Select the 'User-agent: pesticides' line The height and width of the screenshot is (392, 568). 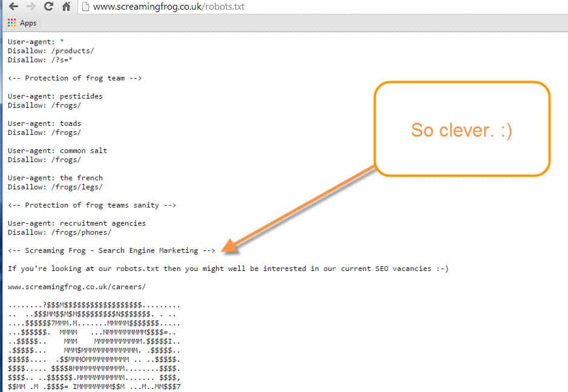tap(55, 96)
